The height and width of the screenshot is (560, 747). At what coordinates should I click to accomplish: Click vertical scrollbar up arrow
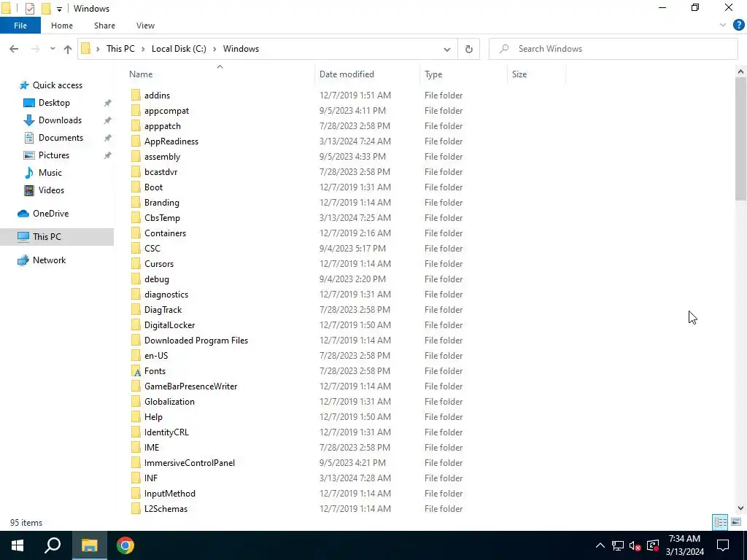[x=740, y=72]
